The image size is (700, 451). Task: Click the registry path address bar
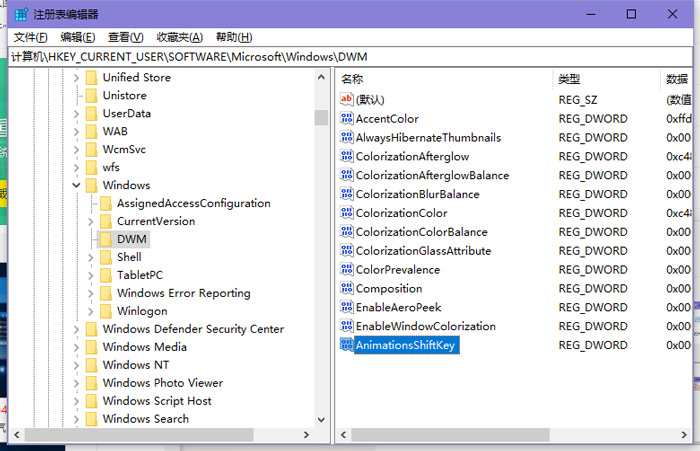click(x=350, y=56)
